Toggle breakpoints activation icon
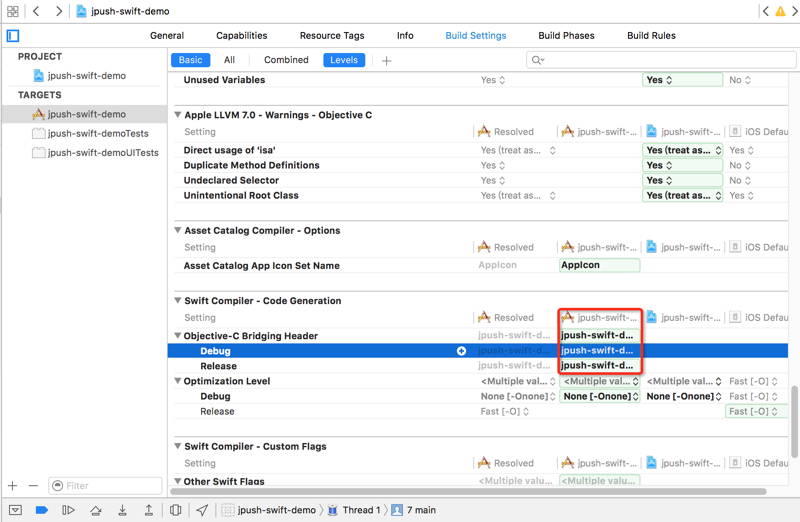800x522 pixels. click(42, 510)
